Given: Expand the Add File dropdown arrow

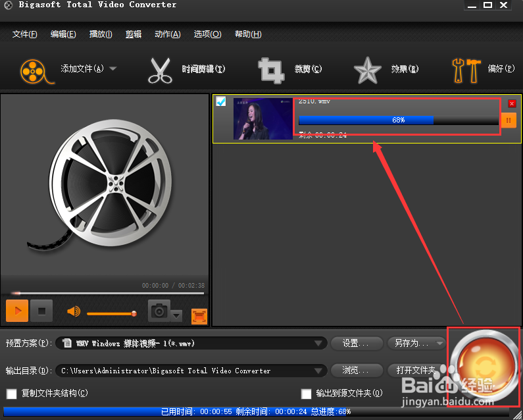Looking at the screenshot, I should tap(112, 68).
